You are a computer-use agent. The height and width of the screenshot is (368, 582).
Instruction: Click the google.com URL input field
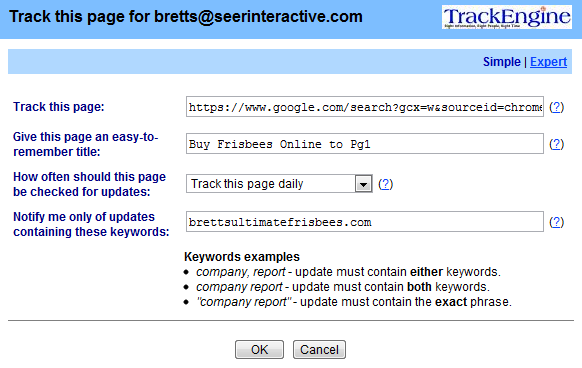[365, 107]
